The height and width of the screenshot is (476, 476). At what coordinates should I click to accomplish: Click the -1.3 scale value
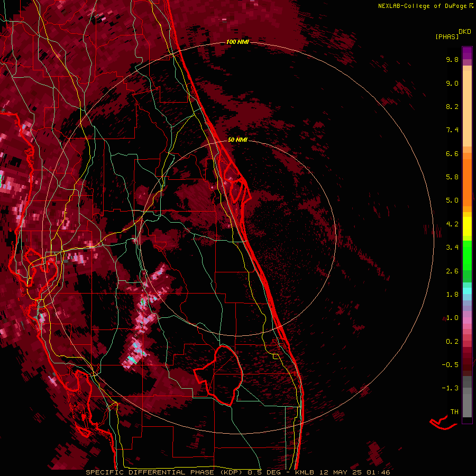[x=450, y=388]
